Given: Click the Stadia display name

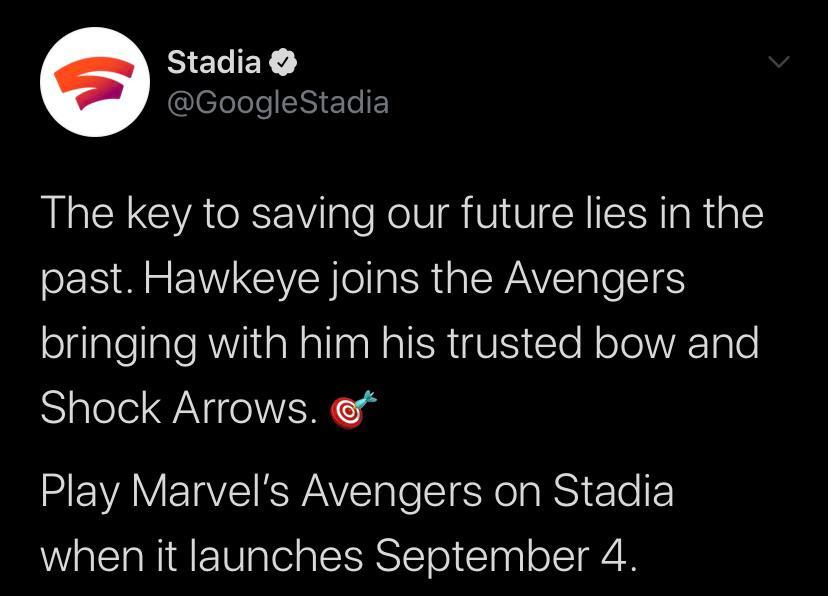Looking at the screenshot, I should click(x=212, y=62).
